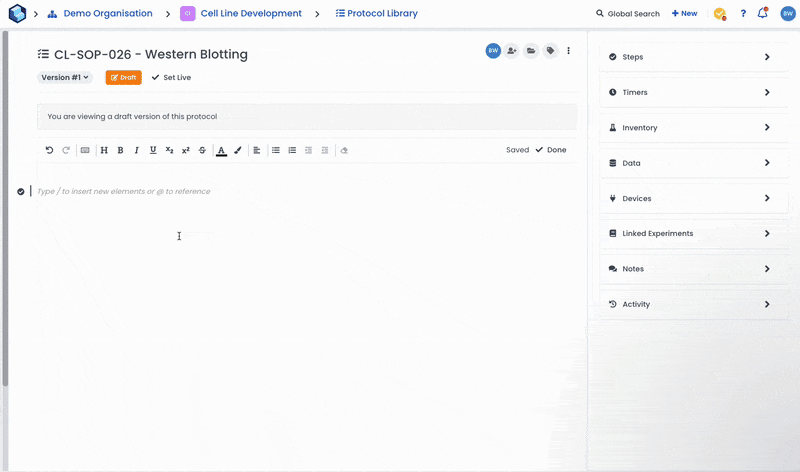Open the Version #1 dropdown

tap(65, 78)
